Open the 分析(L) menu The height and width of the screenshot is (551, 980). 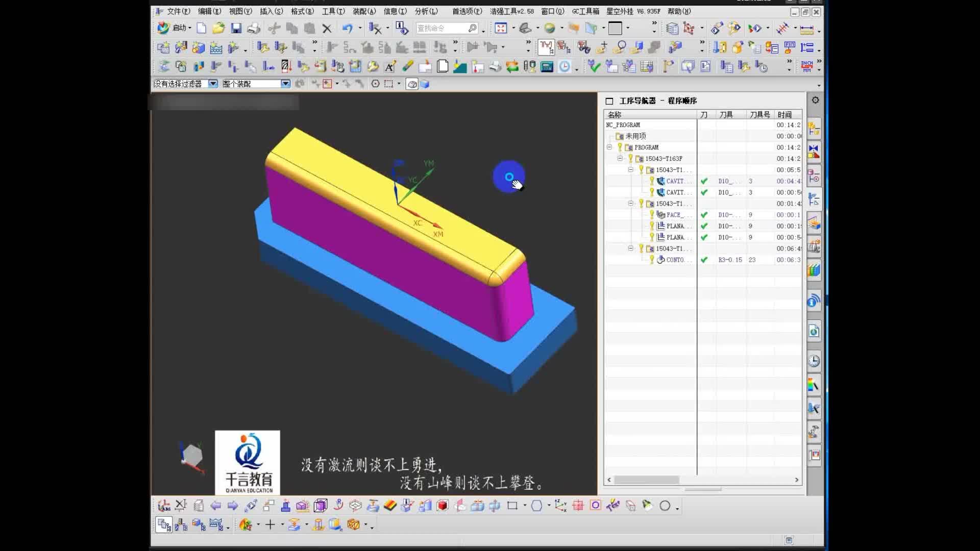click(426, 11)
